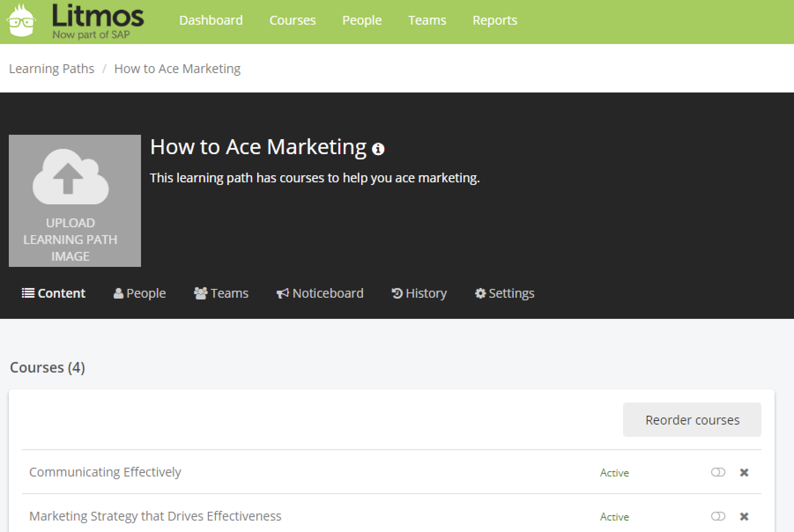Open Courses in top navigation
This screenshot has height=532, width=794.
293,20
